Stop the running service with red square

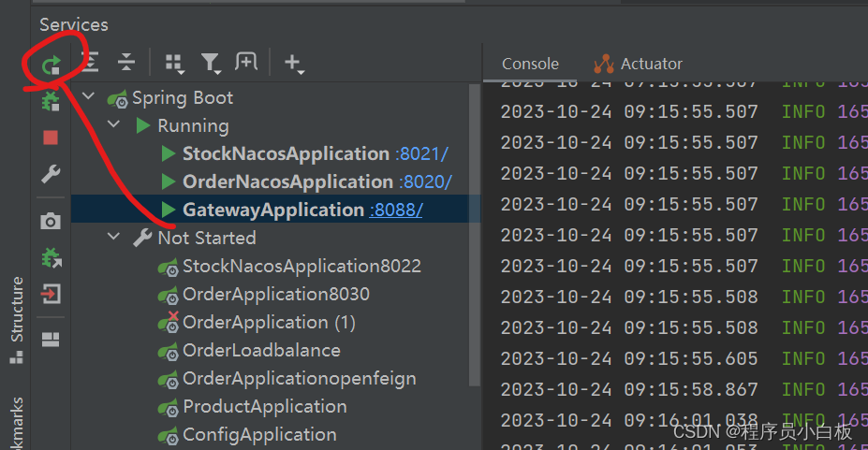tap(51, 138)
